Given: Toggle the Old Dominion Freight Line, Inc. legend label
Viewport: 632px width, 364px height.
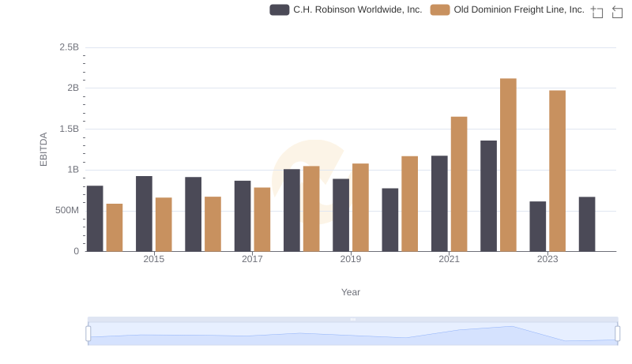Looking at the screenshot, I should click(519, 9).
